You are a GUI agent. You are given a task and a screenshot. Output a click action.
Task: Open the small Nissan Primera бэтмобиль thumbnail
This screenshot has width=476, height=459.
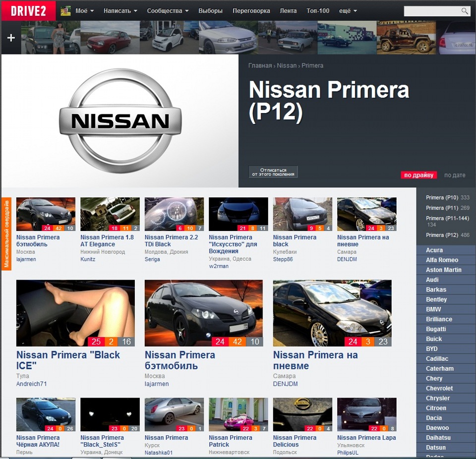(46, 214)
